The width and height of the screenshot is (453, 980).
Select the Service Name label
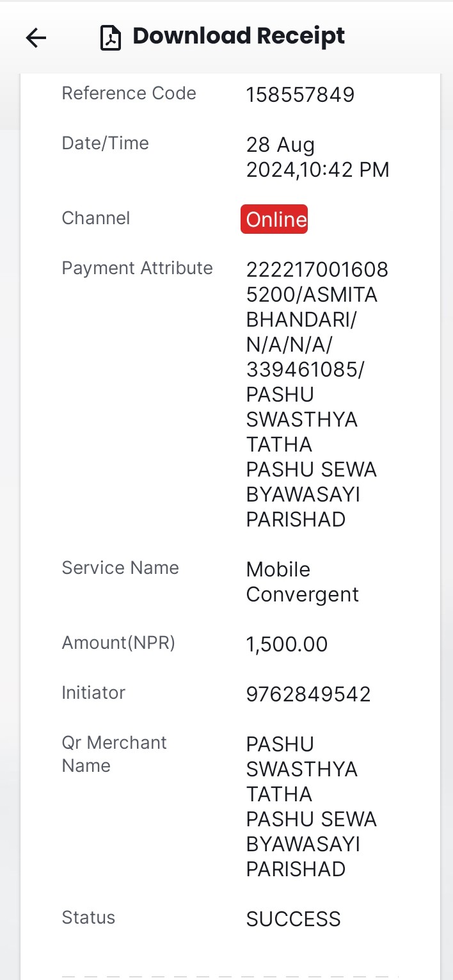tap(120, 568)
